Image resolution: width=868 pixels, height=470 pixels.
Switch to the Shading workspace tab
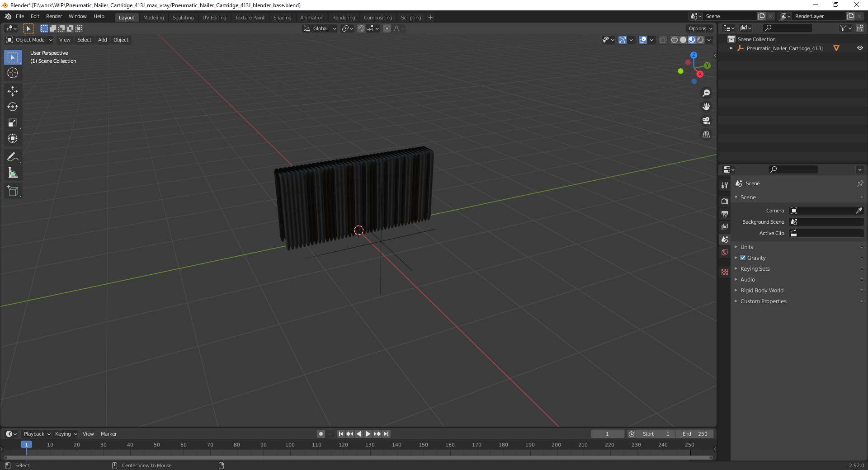click(282, 18)
